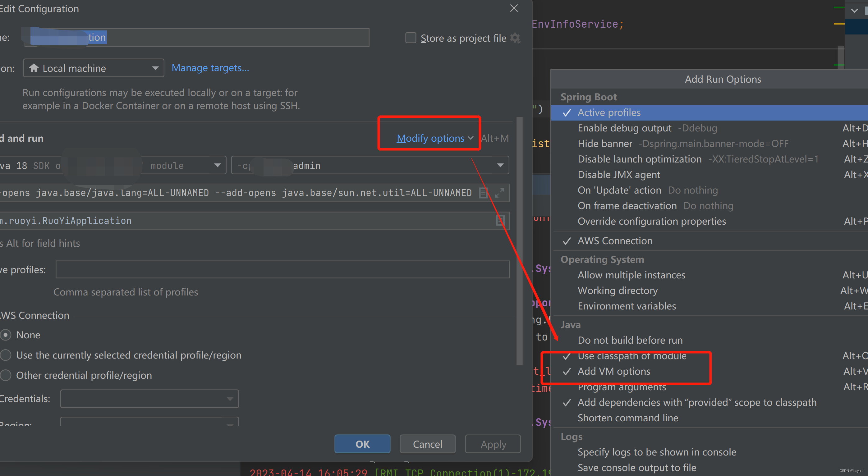Select the None radio button under AWS Connection
The height and width of the screenshot is (476, 868).
[6, 335]
